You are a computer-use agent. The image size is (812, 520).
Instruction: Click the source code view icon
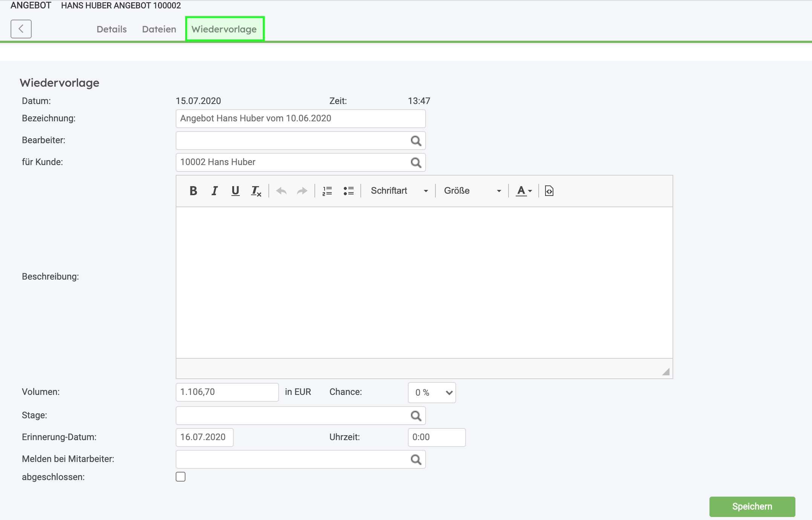[549, 191]
